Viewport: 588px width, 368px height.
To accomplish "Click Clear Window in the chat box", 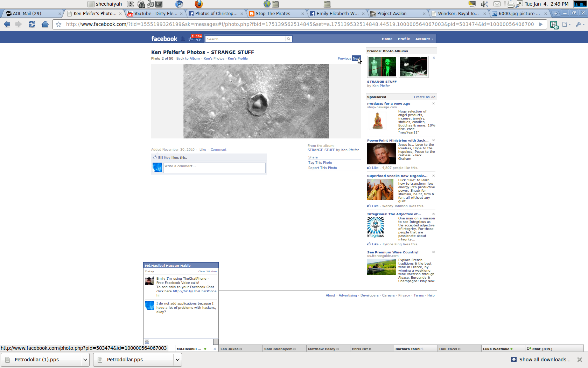I will coord(208,271).
